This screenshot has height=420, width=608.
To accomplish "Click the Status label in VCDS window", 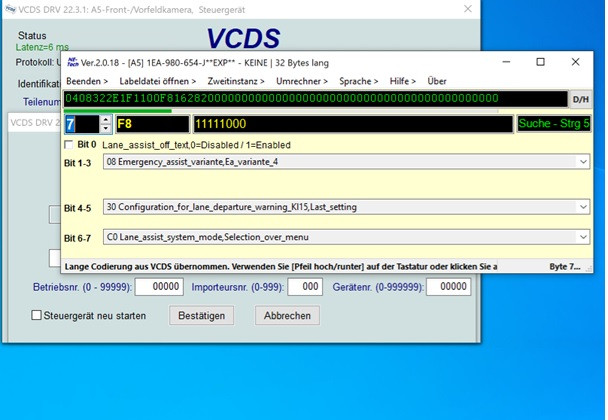I will click(32, 36).
